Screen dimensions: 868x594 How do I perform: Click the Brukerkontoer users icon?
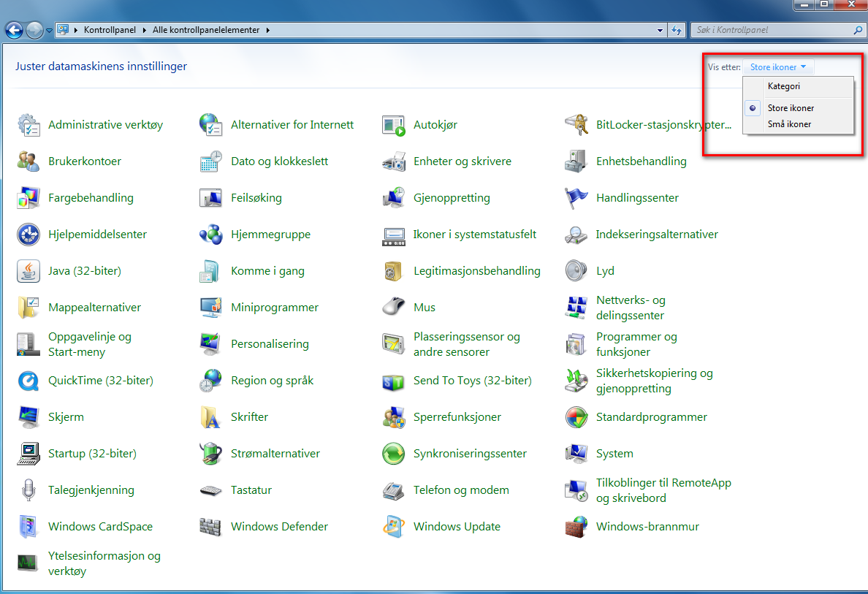pos(28,161)
